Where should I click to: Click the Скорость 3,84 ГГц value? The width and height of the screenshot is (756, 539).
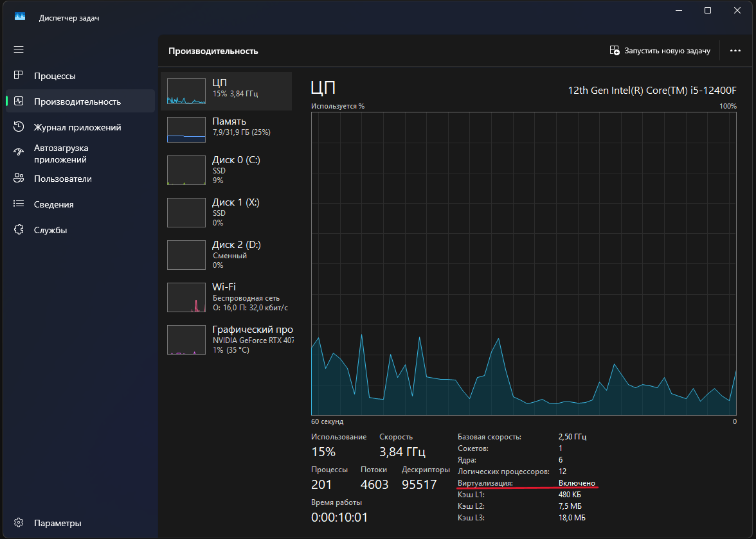coord(402,452)
